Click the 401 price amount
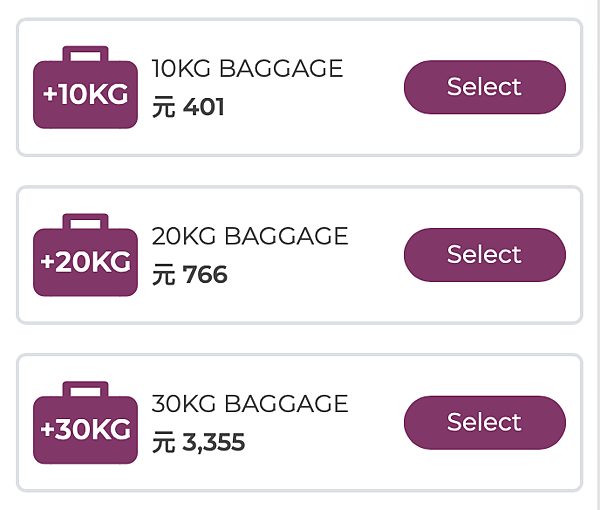Screen dimensions: 600x510 point(204,107)
